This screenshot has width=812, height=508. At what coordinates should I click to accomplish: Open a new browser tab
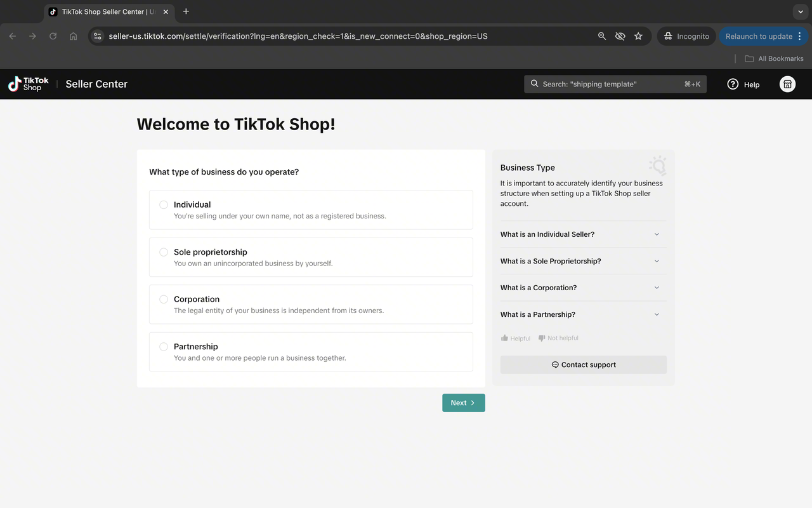click(x=186, y=11)
